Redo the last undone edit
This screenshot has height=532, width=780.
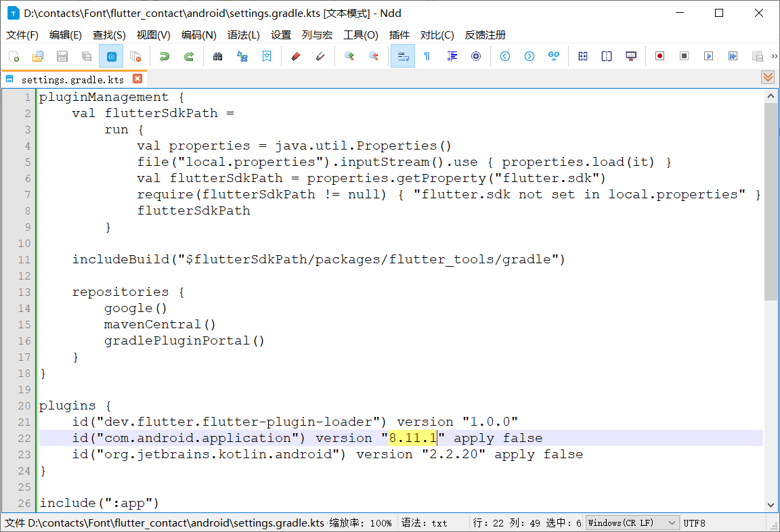click(x=188, y=56)
